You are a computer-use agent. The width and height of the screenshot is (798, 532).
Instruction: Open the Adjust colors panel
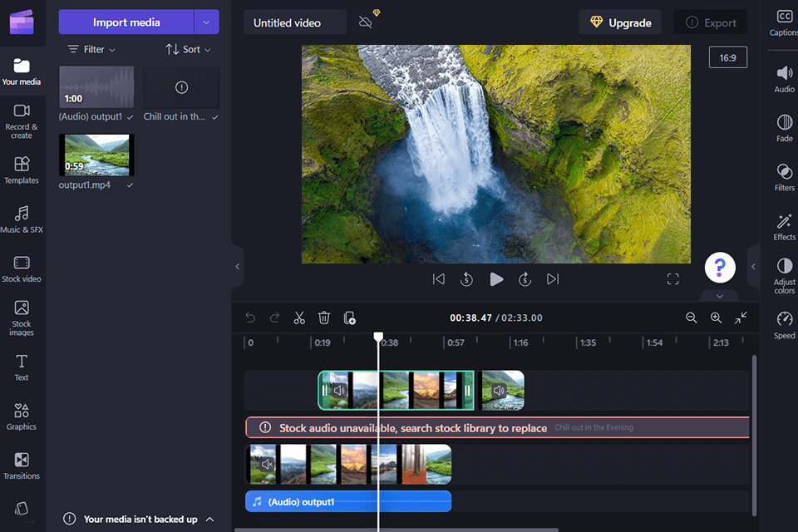(784, 274)
